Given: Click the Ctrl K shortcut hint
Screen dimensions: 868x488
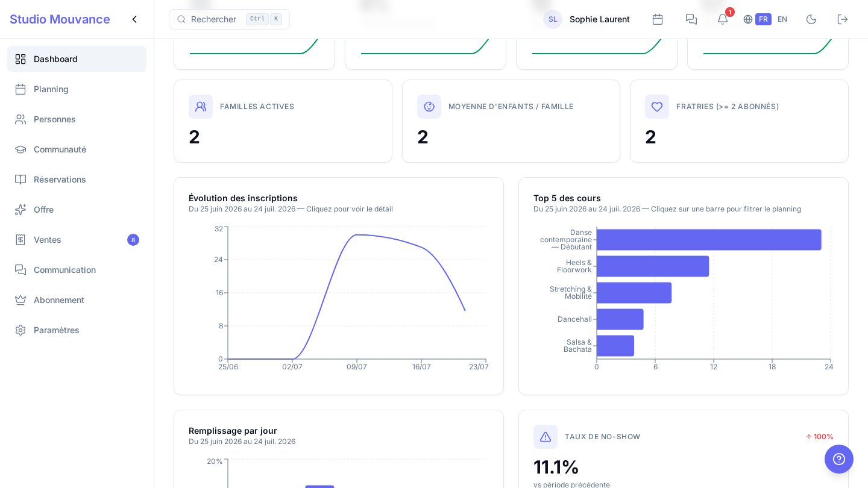Looking at the screenshot, I should tap(264, 19).
